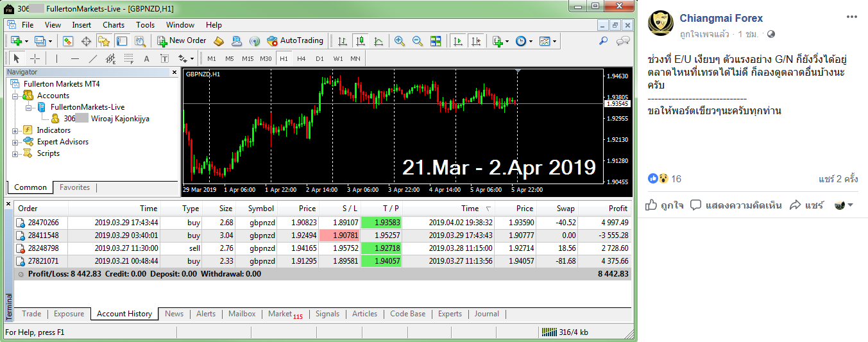Expand the Indicators tree node
The width and height of the screenshot is (868, 342).
click(15, 130)
